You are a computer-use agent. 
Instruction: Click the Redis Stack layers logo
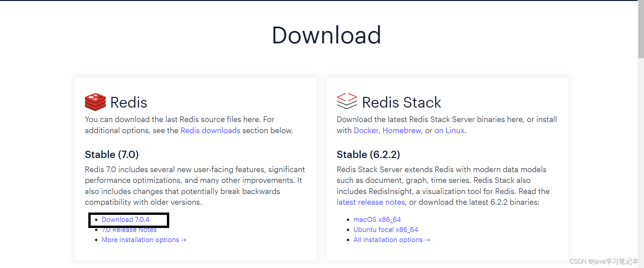point(347,101)
